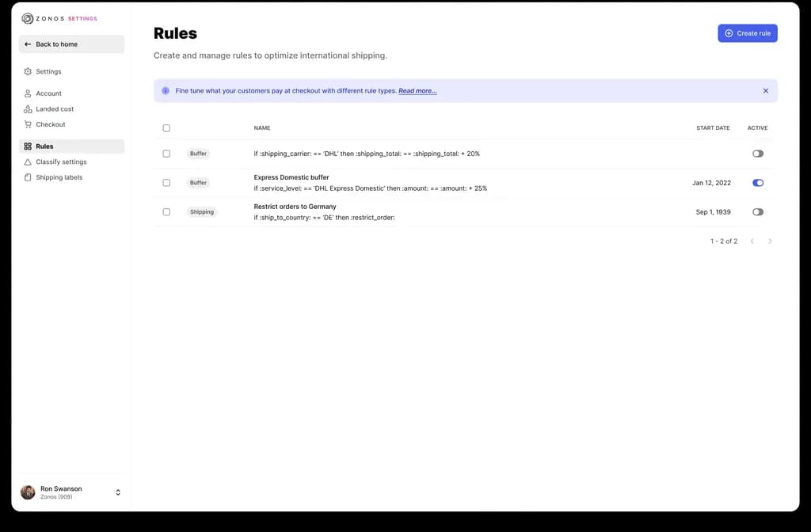Dismiss the fine tune info banner
This screenshot has height=532, width=811.
pos(765,91)
